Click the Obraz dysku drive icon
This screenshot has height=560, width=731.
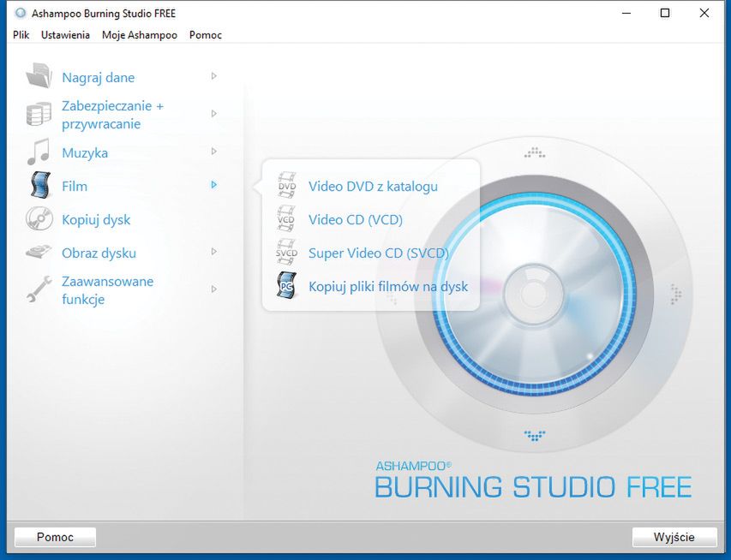pyautogui.click(x=39, y=253)
